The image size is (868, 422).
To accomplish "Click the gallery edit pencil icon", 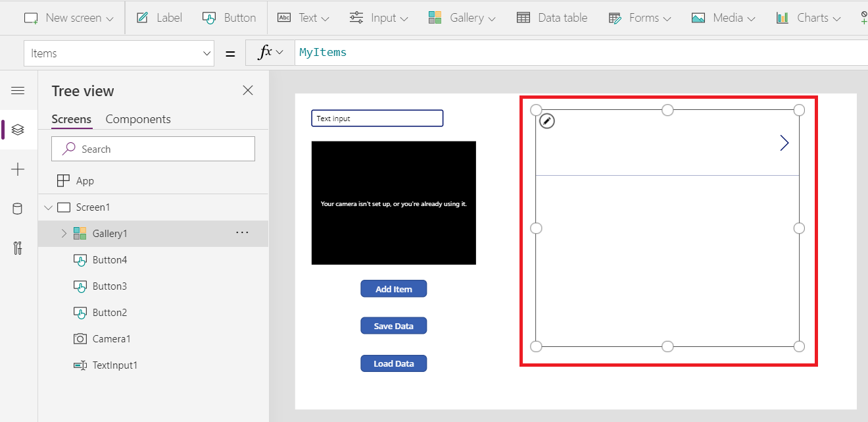I will click(547, 121).
